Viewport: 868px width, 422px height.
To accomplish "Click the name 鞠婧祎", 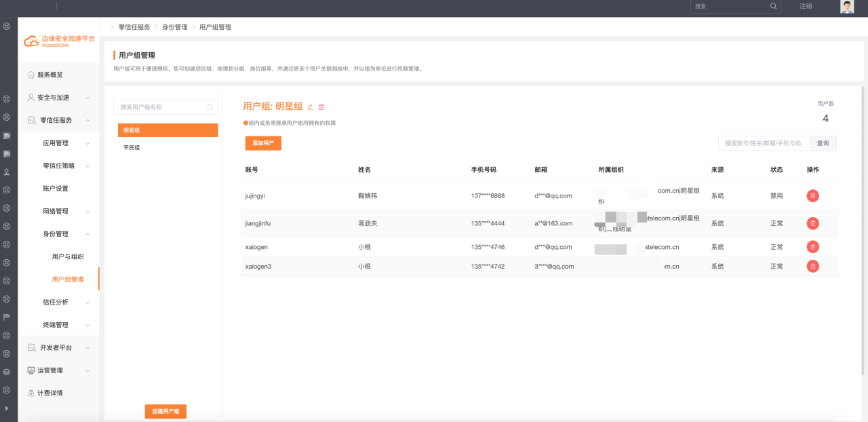I will point(368,196).
